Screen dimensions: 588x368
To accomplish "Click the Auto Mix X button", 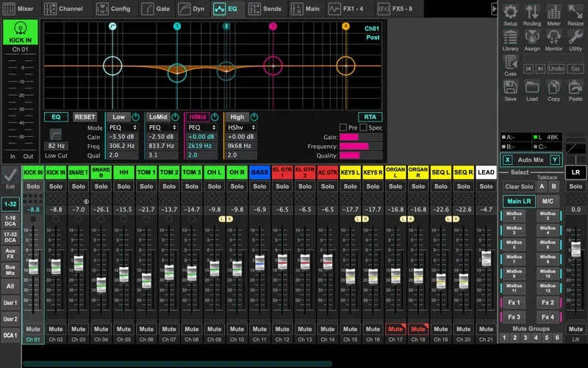I will (x=507, y=160).
